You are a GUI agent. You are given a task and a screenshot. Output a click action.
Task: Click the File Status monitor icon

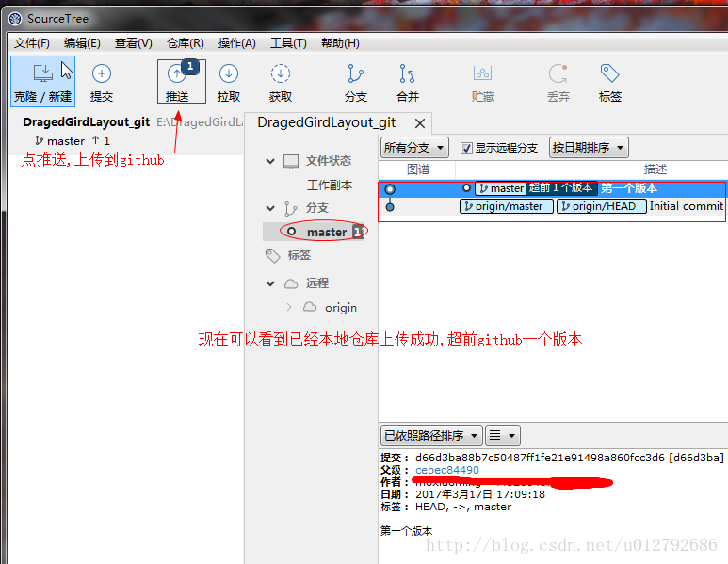tap(291, 162)
